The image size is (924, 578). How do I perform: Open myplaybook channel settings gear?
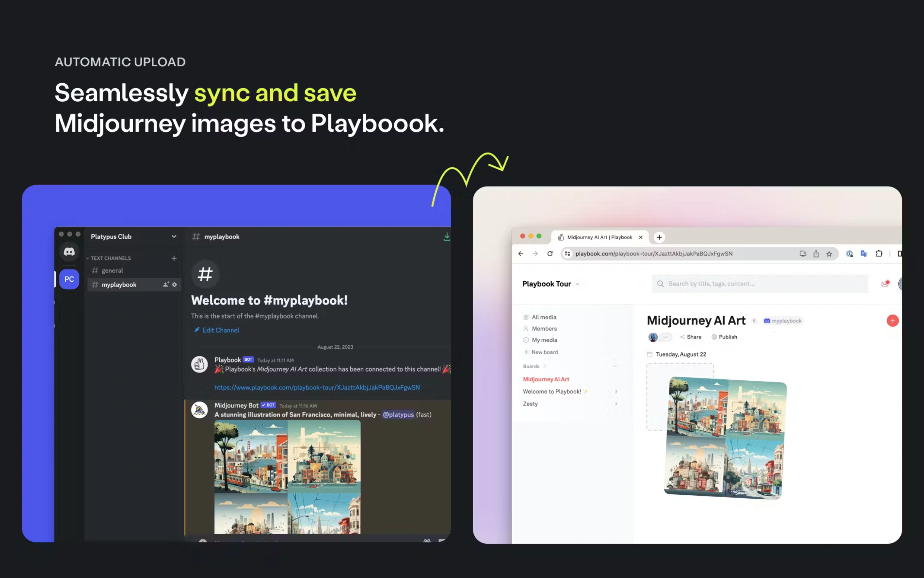click(175, 284)
